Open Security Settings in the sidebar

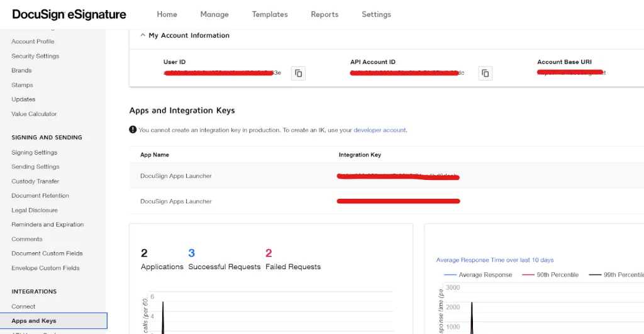(35, 56)
